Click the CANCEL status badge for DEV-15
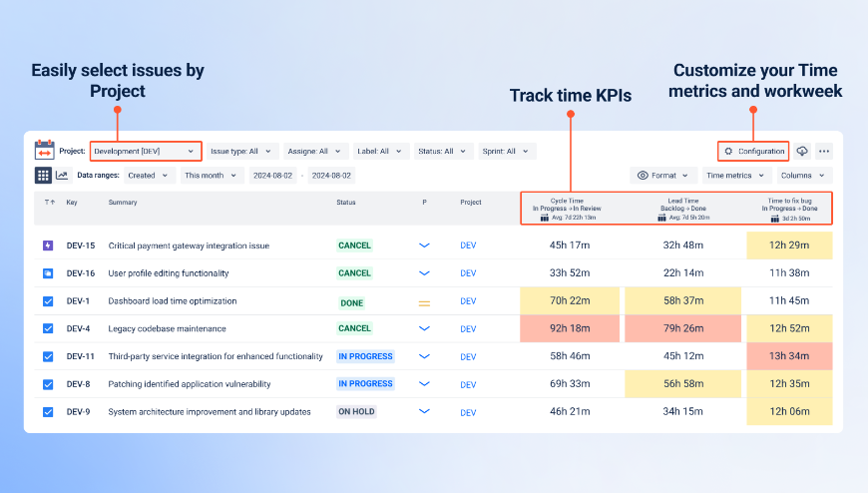 [x=355, y=246]
